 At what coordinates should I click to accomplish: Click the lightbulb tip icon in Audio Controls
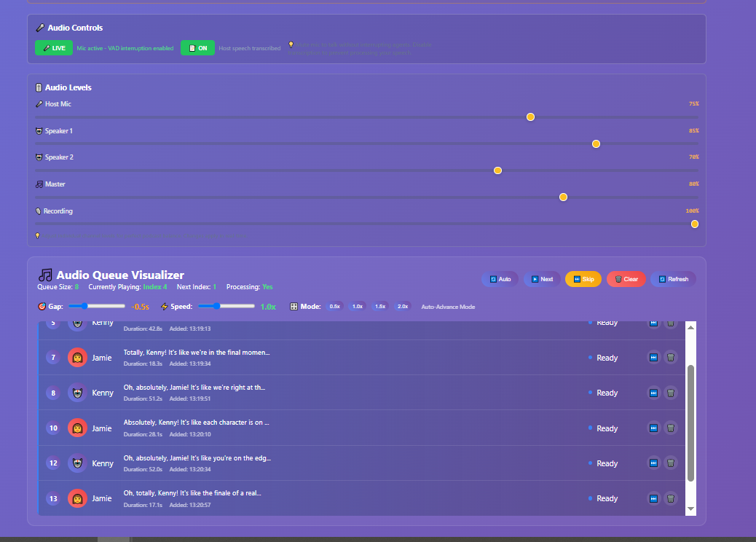point(291,45)
